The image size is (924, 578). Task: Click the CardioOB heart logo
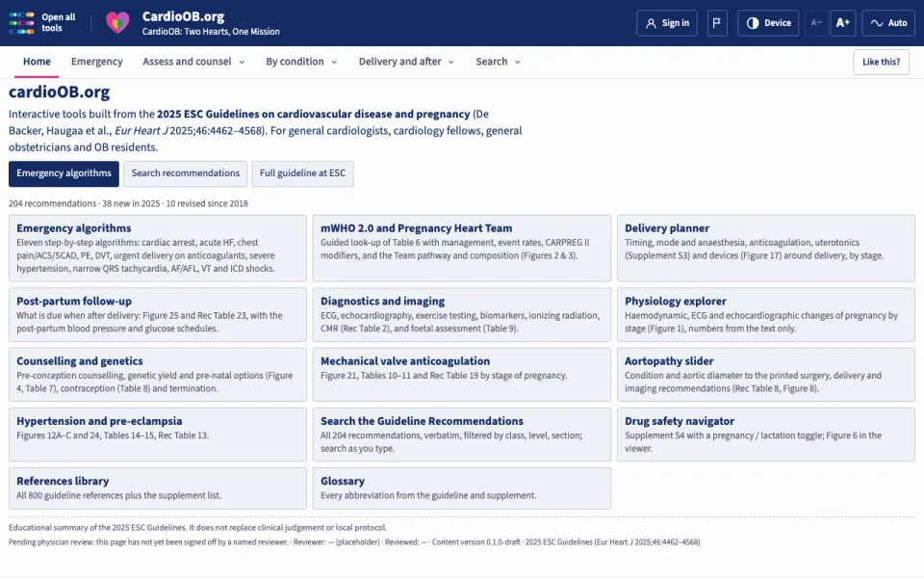click(117, 23)
